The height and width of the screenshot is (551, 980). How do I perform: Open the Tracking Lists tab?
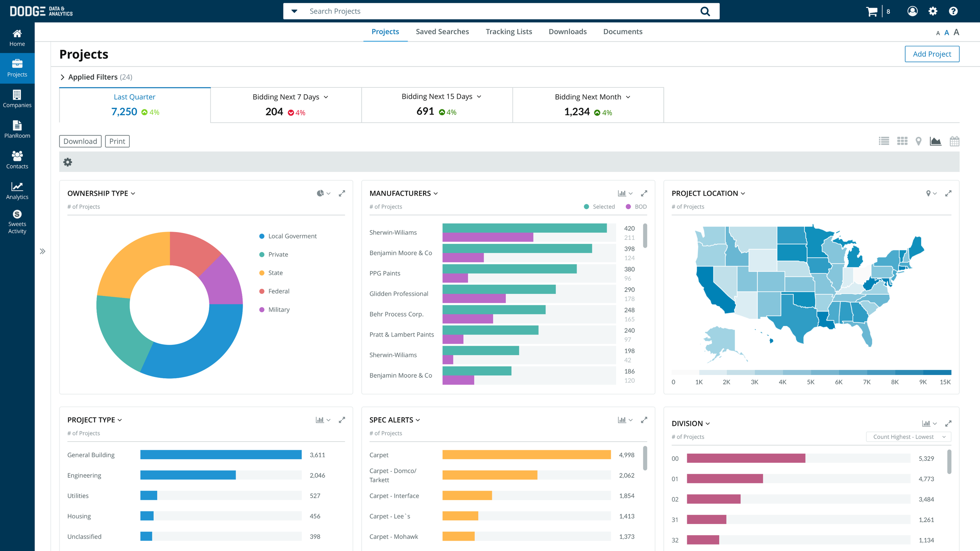(508, 31)
